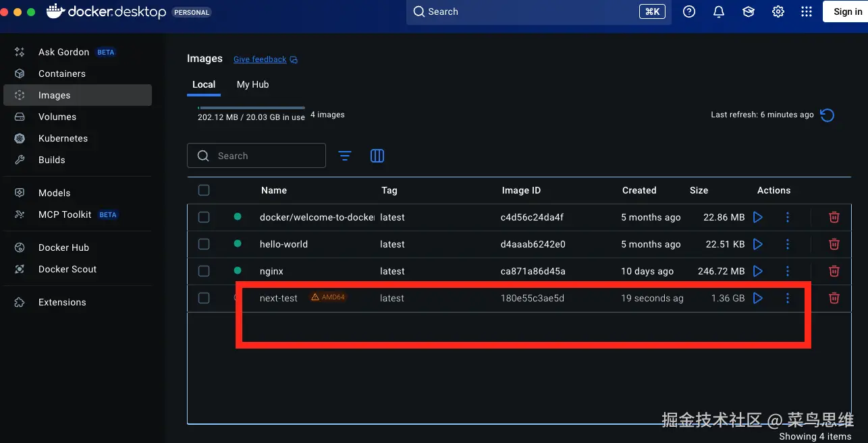Click the AMD64 warning badge
Screen dimensions: 868x443
[328, 297]
